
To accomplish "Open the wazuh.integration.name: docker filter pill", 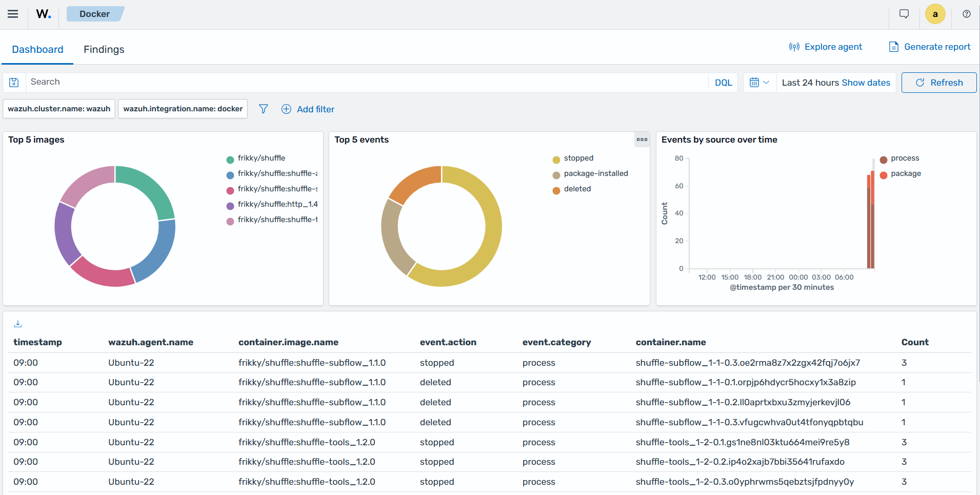I will coord(183,109).
